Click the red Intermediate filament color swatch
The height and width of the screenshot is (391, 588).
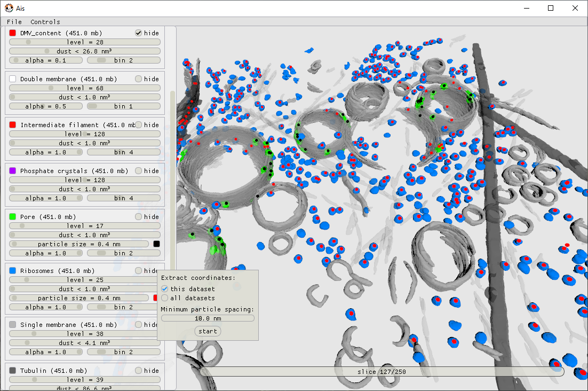click(x=12, y=124)
